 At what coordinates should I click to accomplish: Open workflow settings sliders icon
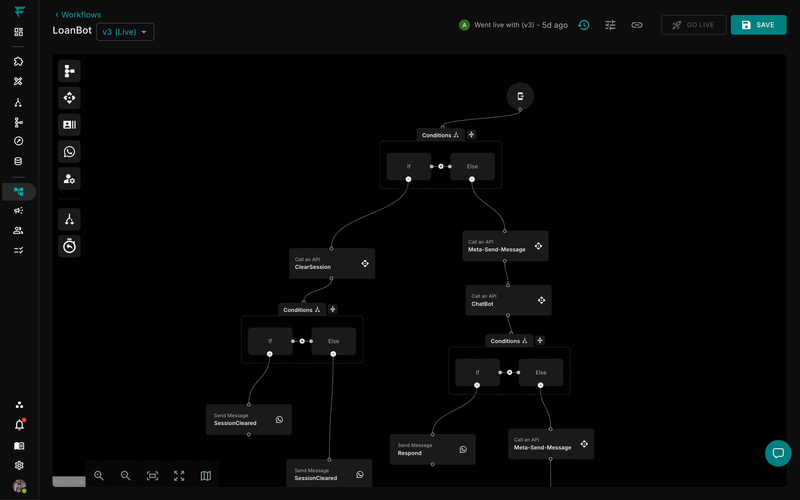(610, 25)
